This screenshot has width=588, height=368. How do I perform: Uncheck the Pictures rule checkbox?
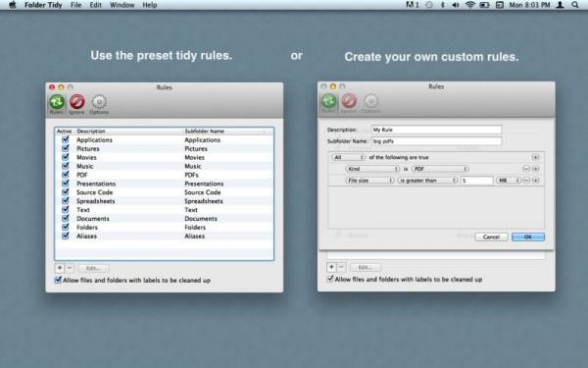[66, 148]
